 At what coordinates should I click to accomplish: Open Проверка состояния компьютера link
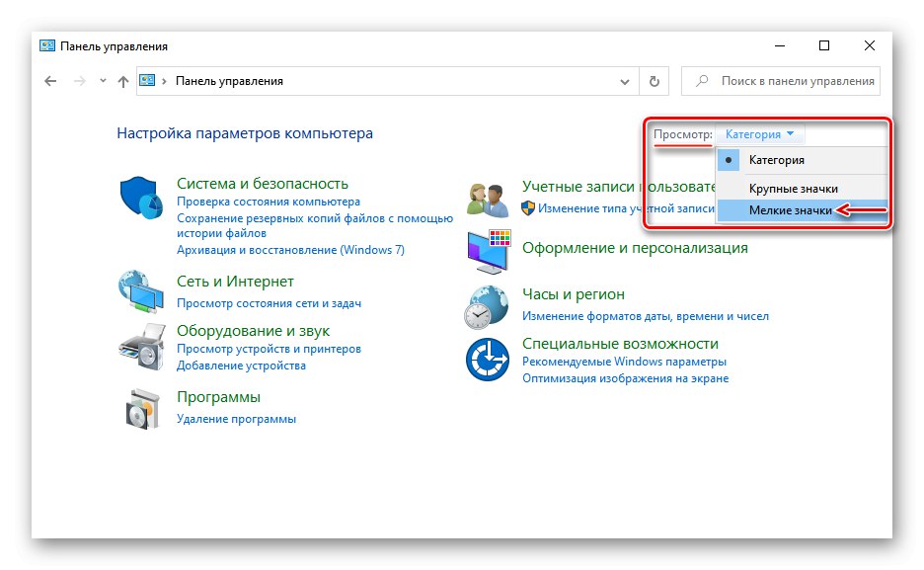pos(269,202)
